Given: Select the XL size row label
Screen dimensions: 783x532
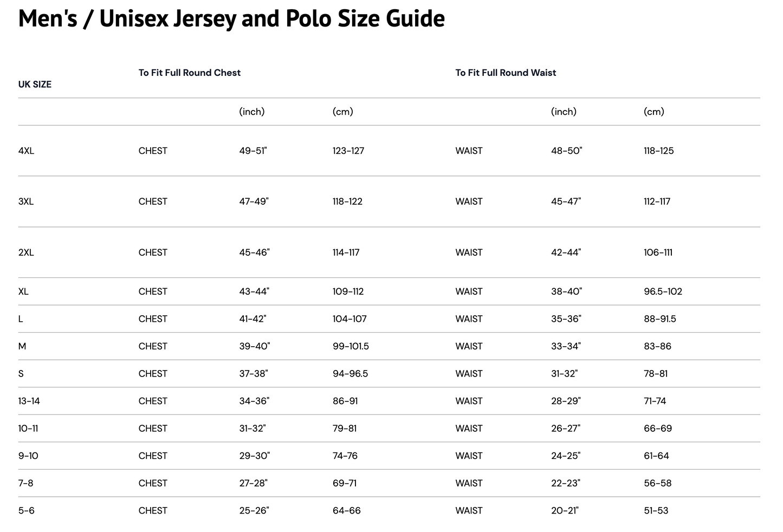Looking at the screenshot, I should click(x=23, y=291).
